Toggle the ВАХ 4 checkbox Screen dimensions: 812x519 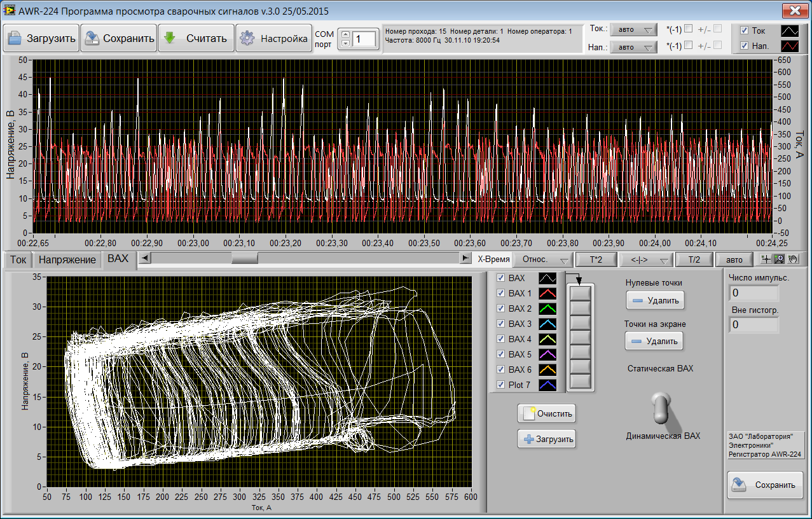click(500, 339)
